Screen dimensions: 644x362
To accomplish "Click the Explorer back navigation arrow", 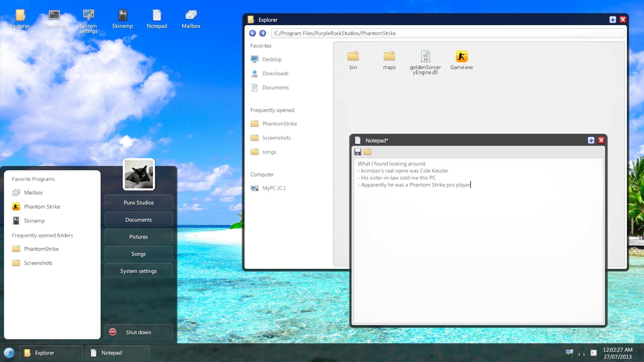I will (253, 33).
